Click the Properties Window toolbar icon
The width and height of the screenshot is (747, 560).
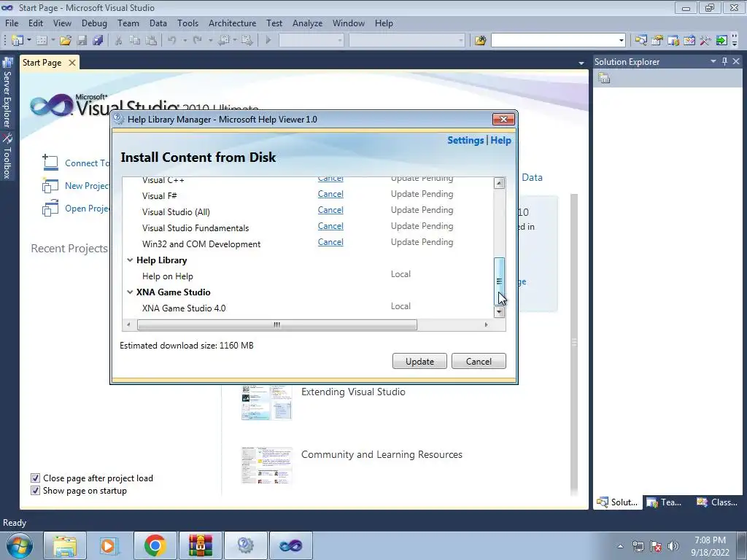(x=657, y=41)
